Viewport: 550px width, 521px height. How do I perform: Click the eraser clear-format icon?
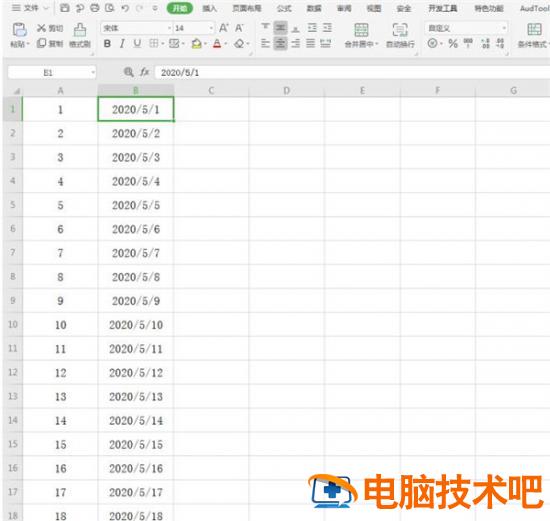click(239, 44)
